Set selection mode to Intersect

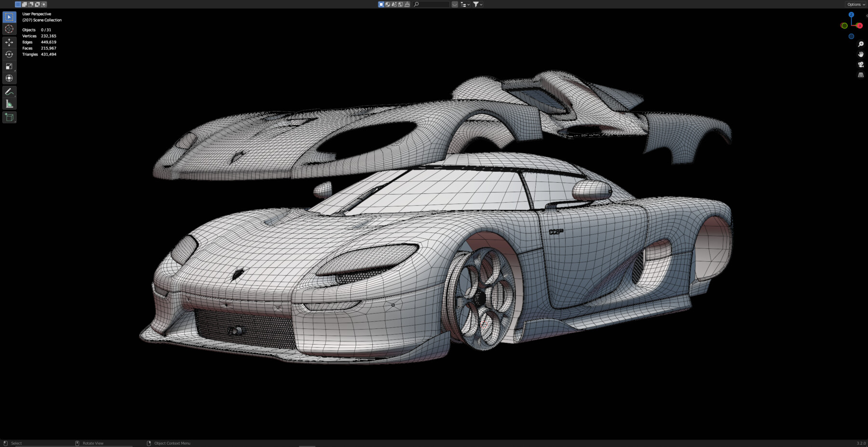44,4
